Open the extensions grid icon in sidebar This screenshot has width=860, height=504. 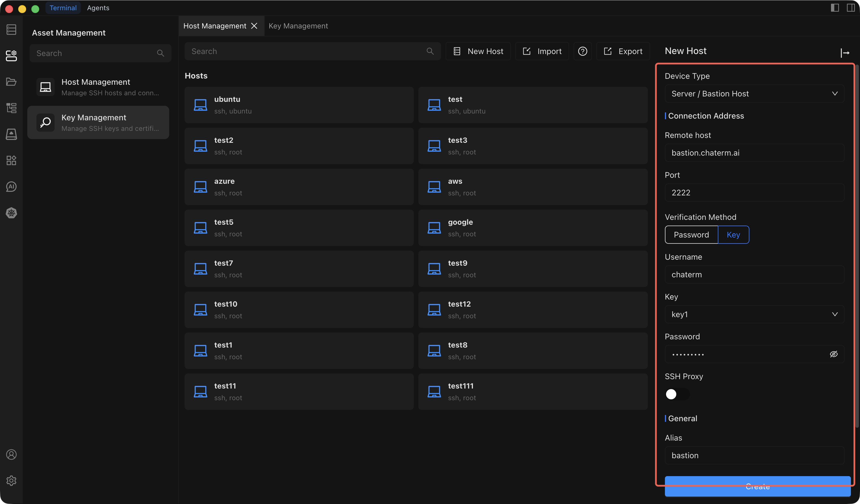(x=11, y=160)
